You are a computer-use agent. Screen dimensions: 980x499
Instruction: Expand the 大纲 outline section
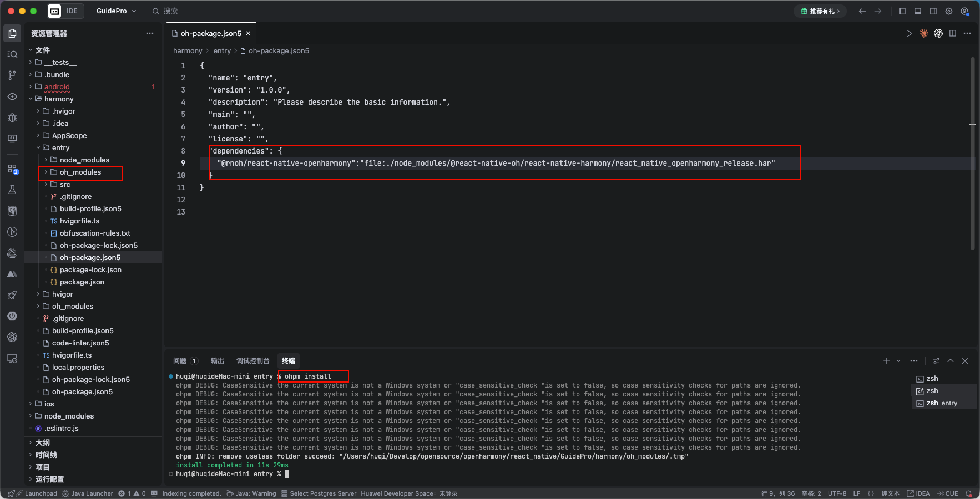(x=93, y=442)
